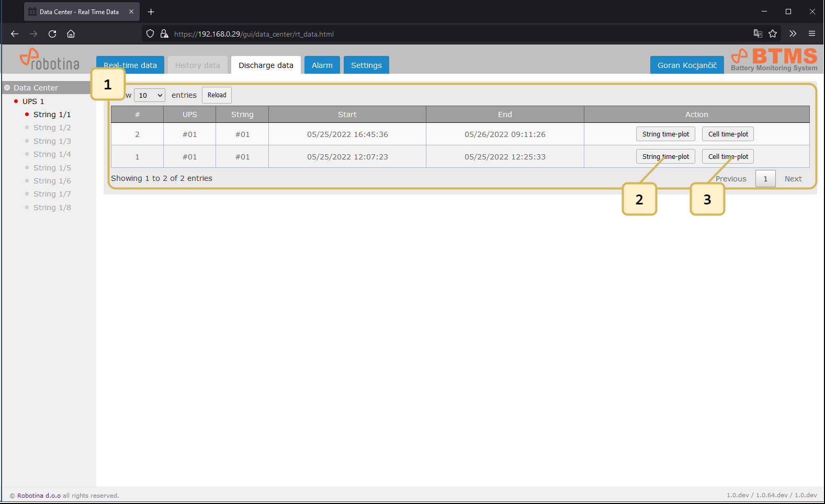Sort the table by Start column header
This screenshot has width=825, height=504.
pos(347,114)
